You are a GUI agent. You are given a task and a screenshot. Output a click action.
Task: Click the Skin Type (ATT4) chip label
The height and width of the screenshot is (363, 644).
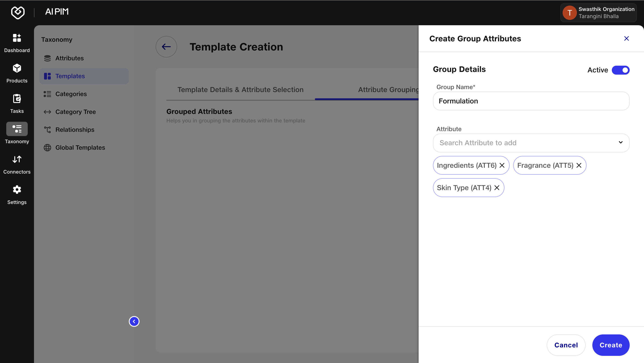coord(464,188)
